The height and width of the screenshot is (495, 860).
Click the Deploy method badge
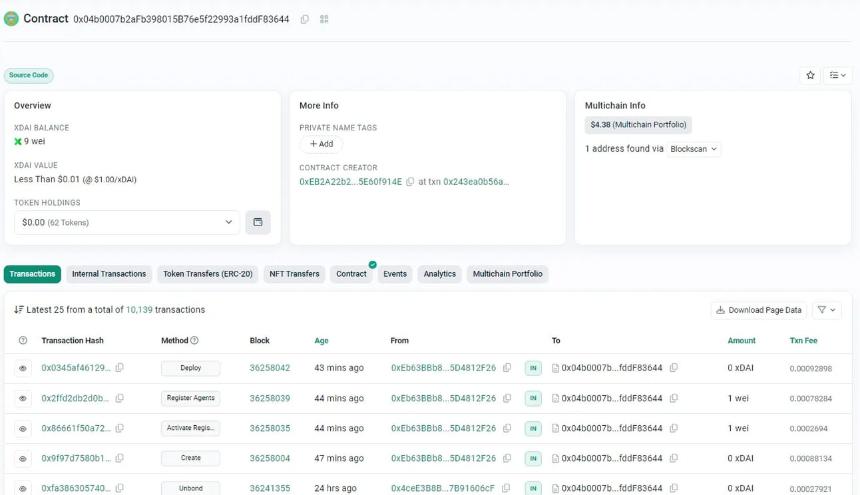tap(191, 368)
